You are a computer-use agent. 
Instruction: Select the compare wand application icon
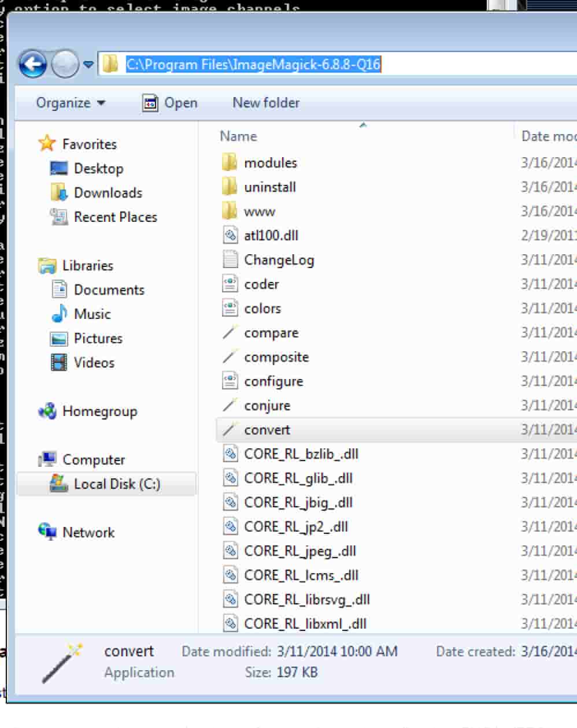click(230, 333)
